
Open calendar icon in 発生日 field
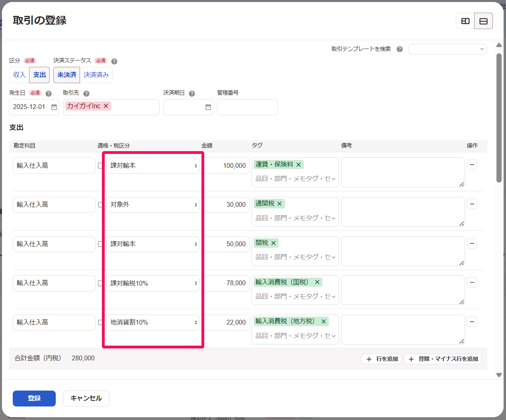point(54,107)
